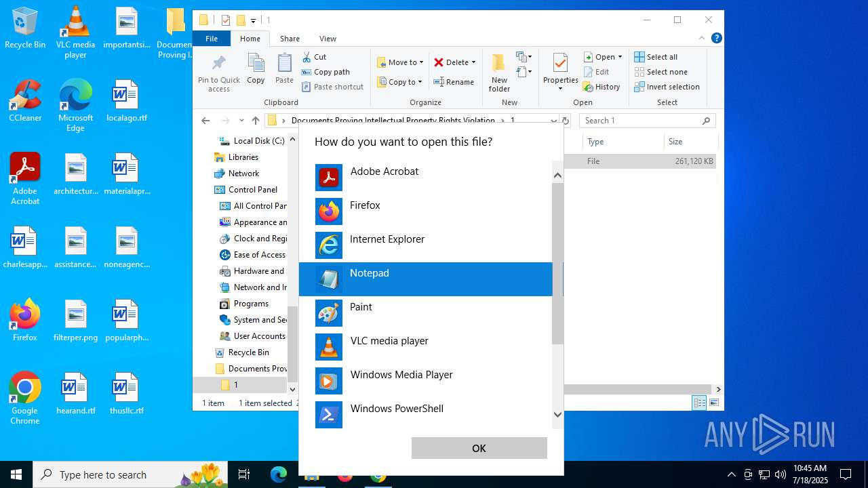Click Select none in the ribbon
This screenshot has height=488, width=868.
click(x=660, y=72)
